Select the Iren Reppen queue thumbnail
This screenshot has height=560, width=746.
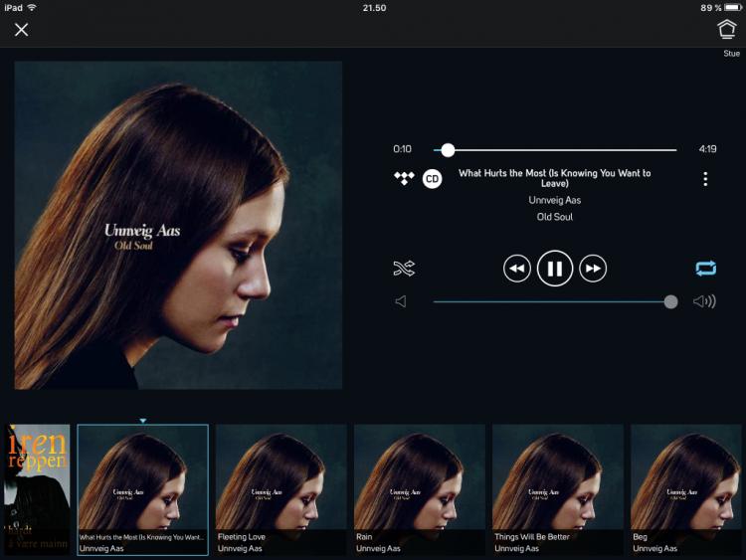(x=37, y=489)
